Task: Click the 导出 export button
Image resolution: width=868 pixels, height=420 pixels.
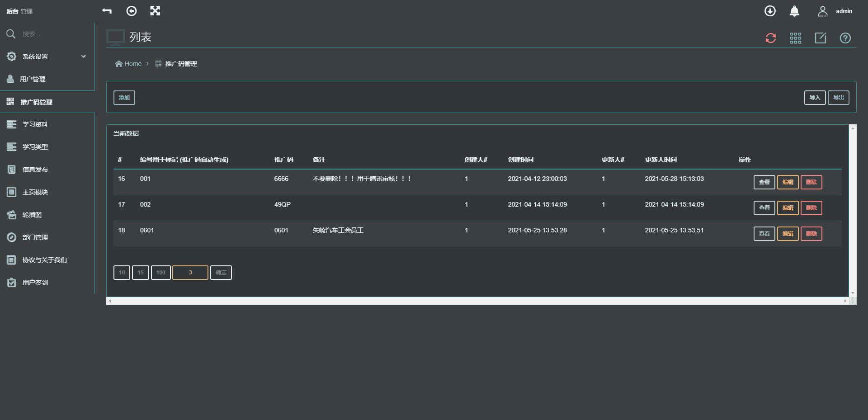Action: 839,98
